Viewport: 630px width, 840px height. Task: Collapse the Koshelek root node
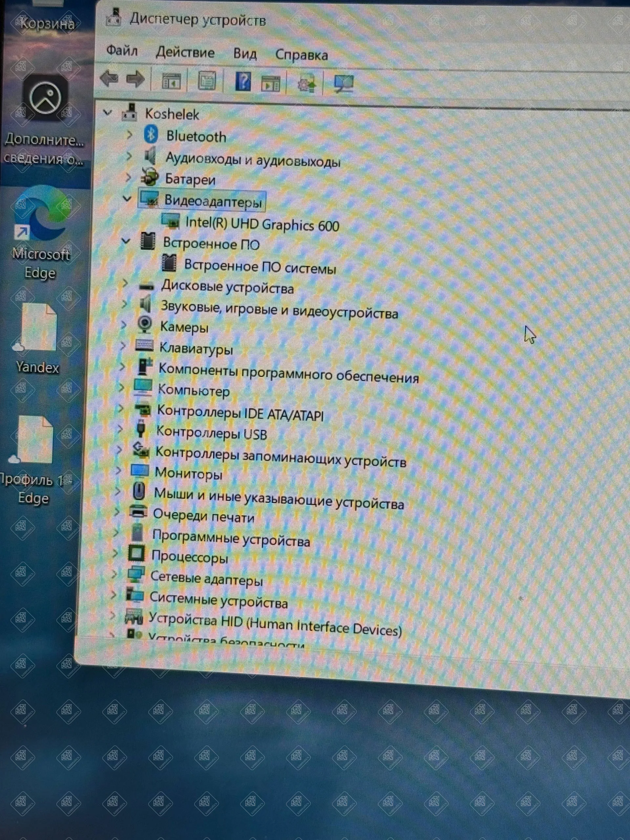click(108, 113)
